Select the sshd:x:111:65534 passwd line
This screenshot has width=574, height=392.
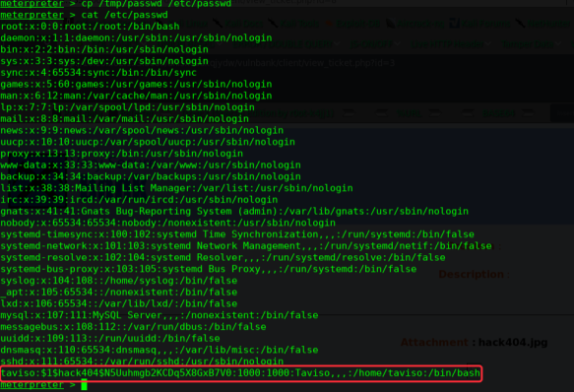point(142,361)
